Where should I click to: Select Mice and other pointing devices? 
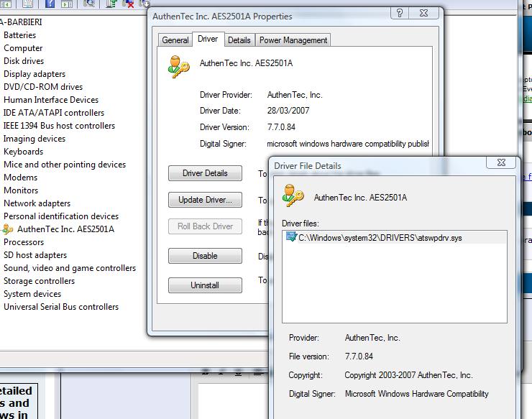click(x=65, y=165)
